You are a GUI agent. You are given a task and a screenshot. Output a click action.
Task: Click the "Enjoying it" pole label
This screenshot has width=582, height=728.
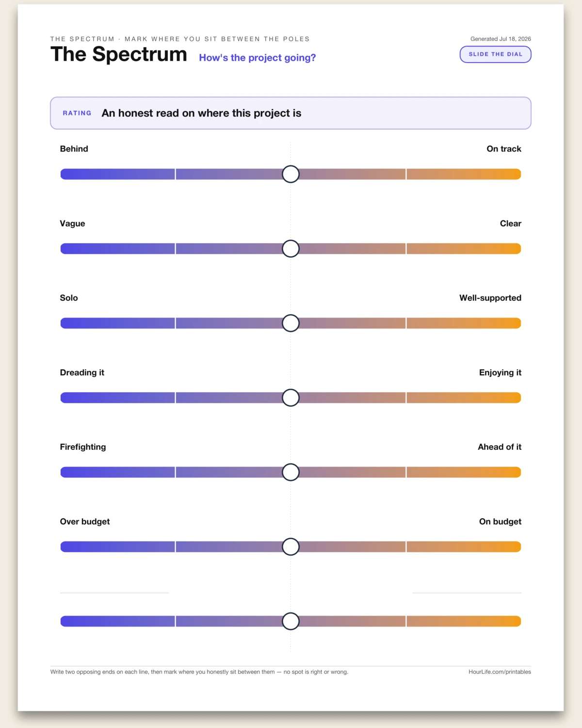(x=500, y=373)
